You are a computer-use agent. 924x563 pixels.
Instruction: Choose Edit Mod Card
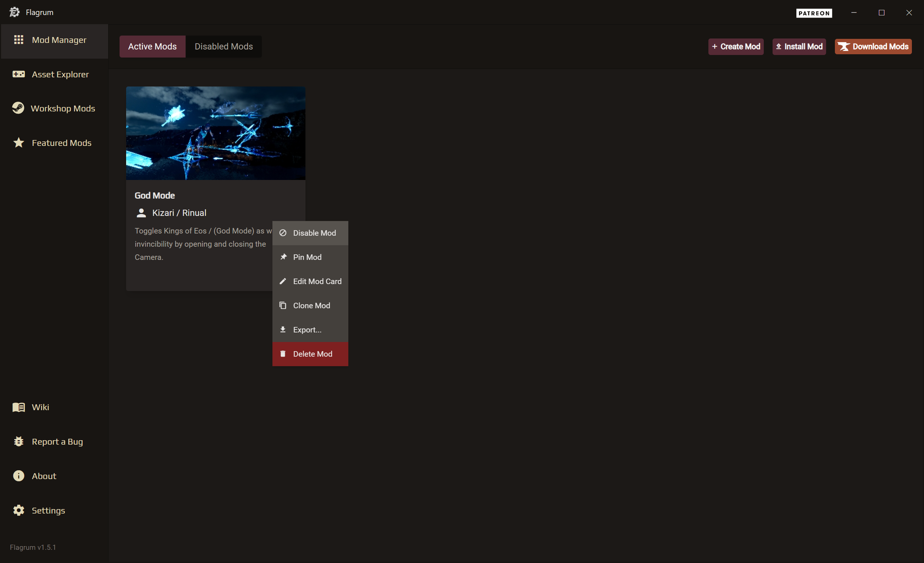[x=317, y=281]
